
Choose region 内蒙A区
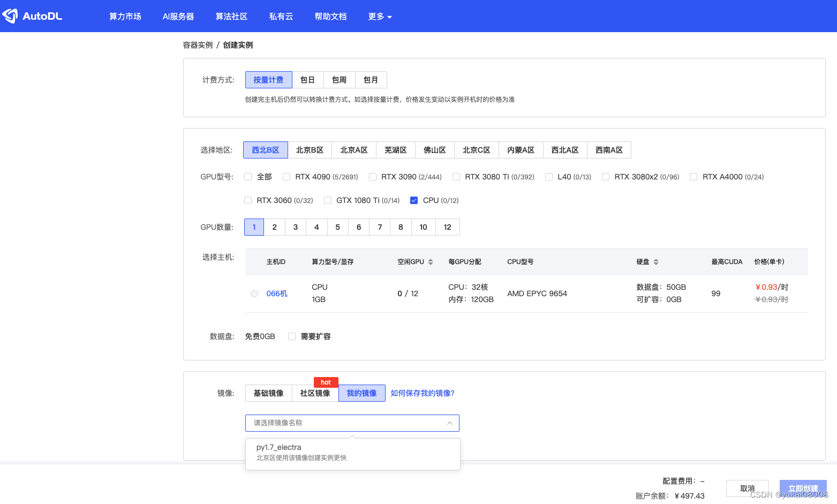click(521, 150)
